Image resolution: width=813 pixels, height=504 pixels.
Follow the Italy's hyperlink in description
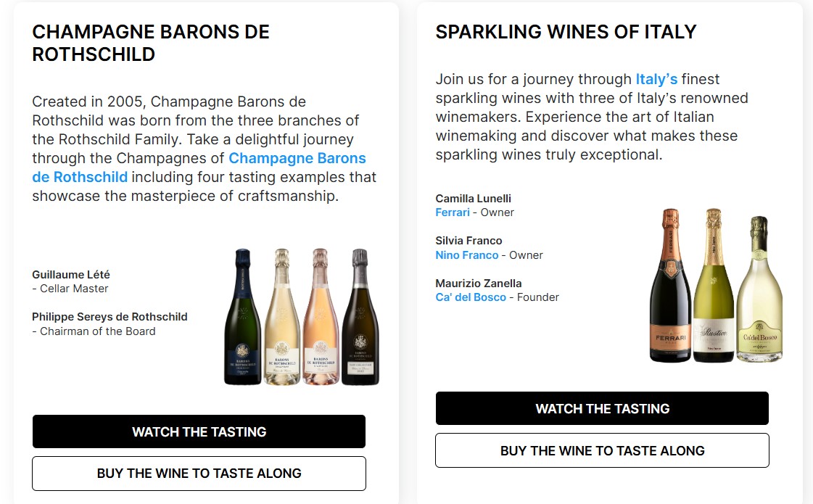pyautogui.click(x=656, y=79)
